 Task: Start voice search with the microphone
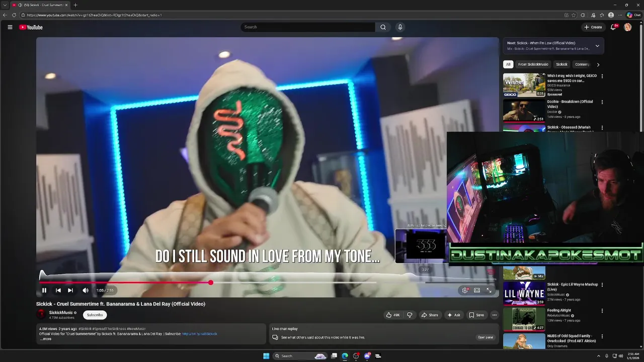400,27
